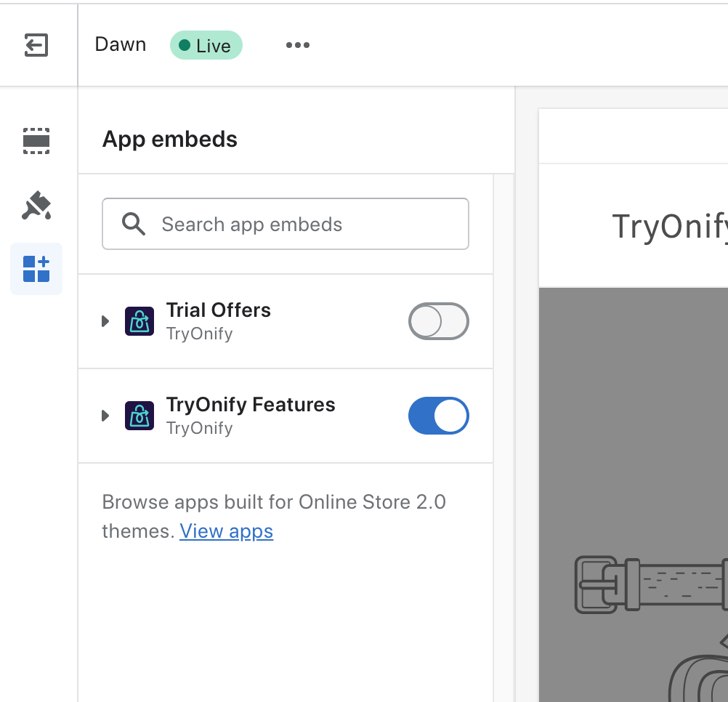
Task: Open Theme settings paintbrush icon
Action: coord(36,205)
